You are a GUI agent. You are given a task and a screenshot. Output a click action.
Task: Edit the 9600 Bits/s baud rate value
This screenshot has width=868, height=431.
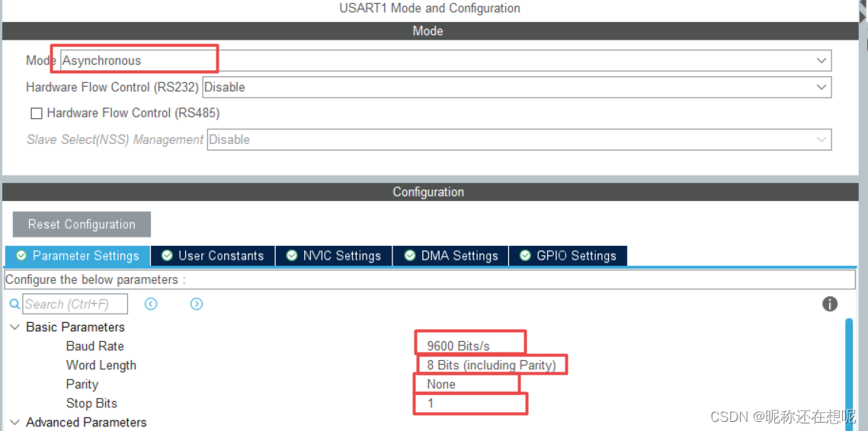(x=458, y=346)
